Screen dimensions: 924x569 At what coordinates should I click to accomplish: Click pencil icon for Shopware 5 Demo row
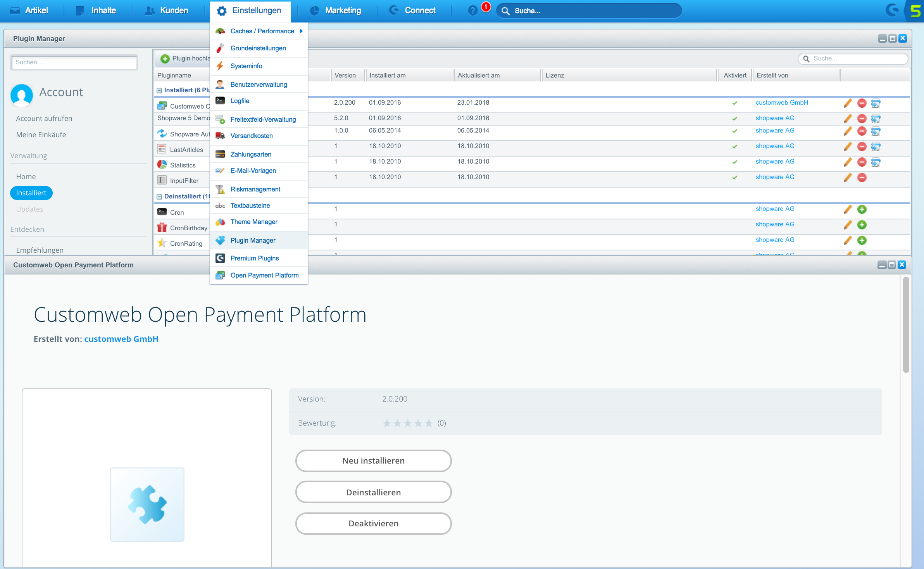tap(848, 119)
